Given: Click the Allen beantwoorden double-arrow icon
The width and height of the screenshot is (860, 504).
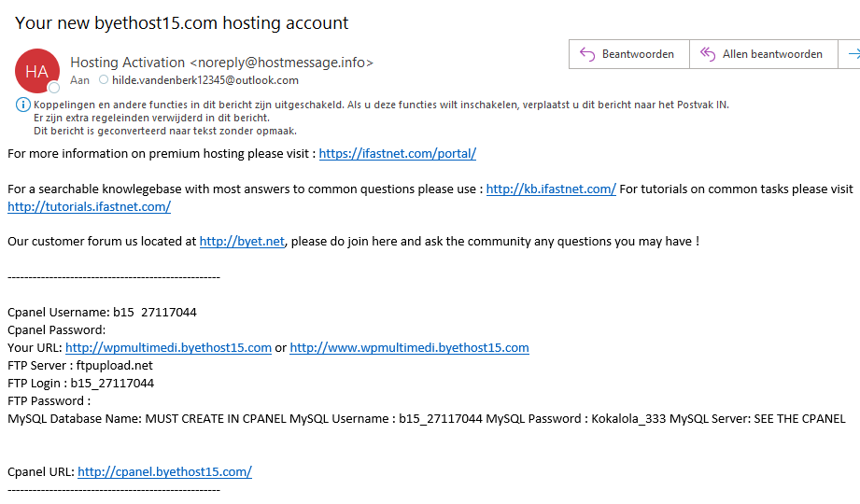Looking at the screenshot, I should click(x=708, y=54).
